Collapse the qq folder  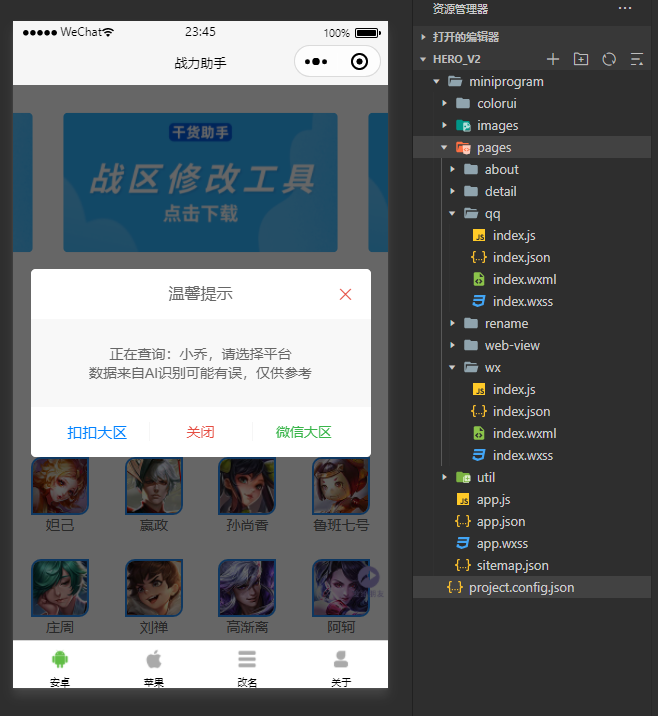click(x=532, y=214)
